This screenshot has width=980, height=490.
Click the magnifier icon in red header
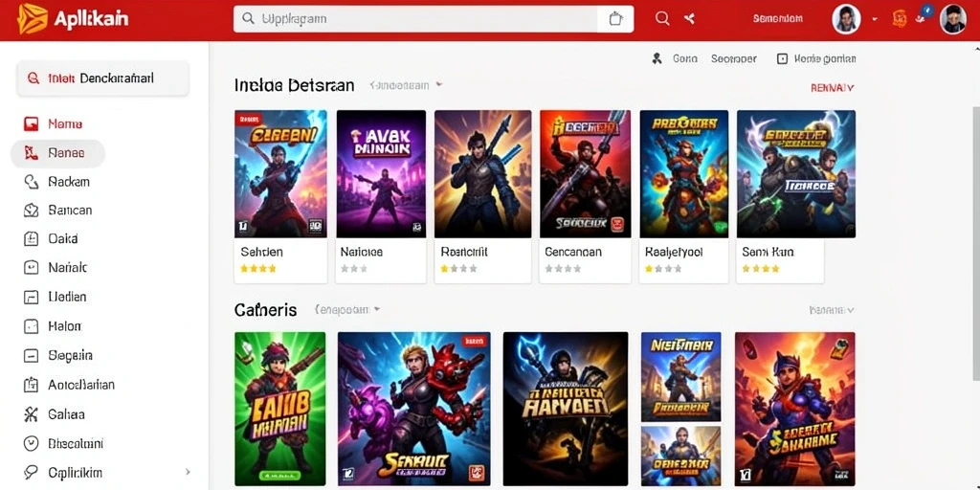tap(662, 19)
